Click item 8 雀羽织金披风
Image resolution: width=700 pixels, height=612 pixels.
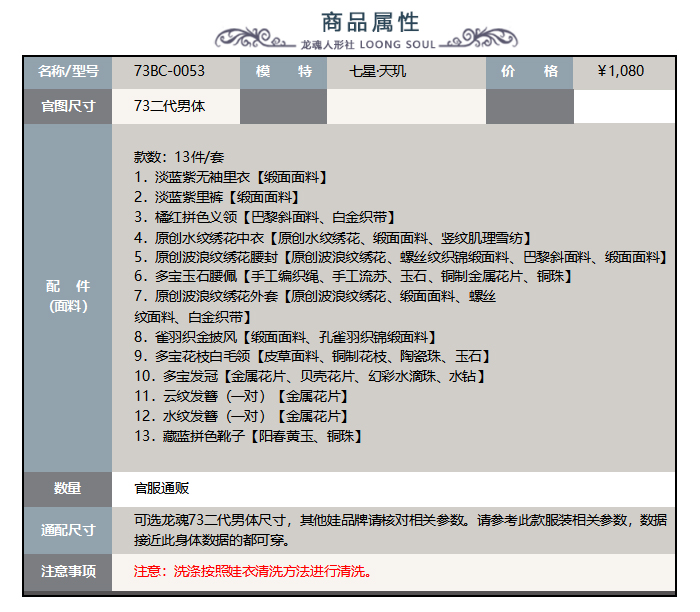tap(286, 337)
